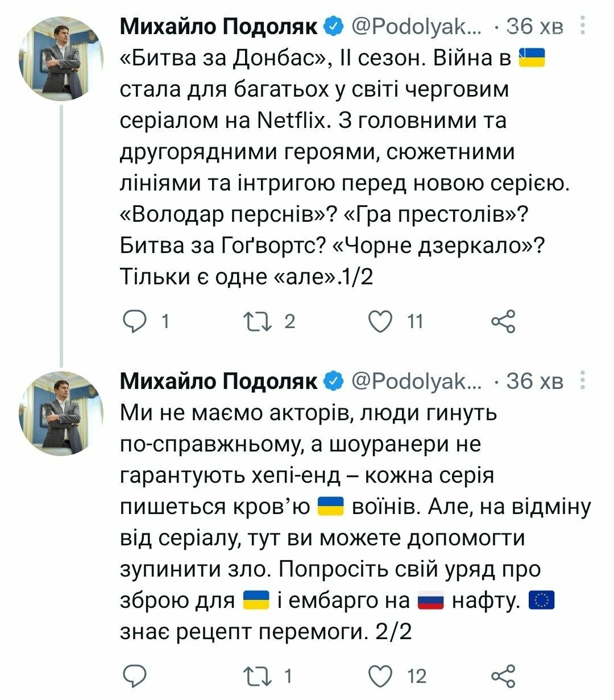Like the first tweet with 11 likes
This screenshot has height=700, width=614.
pos(379,321)
